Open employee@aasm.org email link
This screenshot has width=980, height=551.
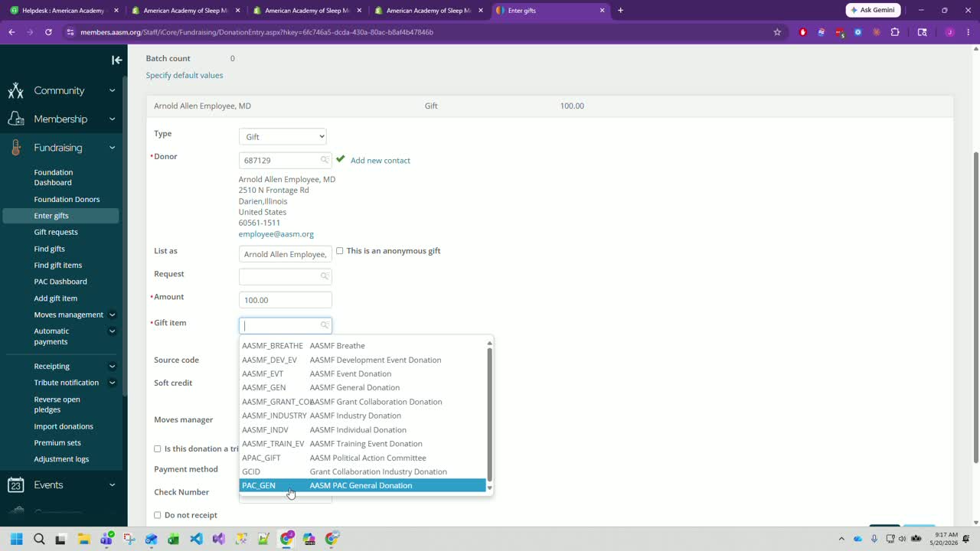click(276, 234)
